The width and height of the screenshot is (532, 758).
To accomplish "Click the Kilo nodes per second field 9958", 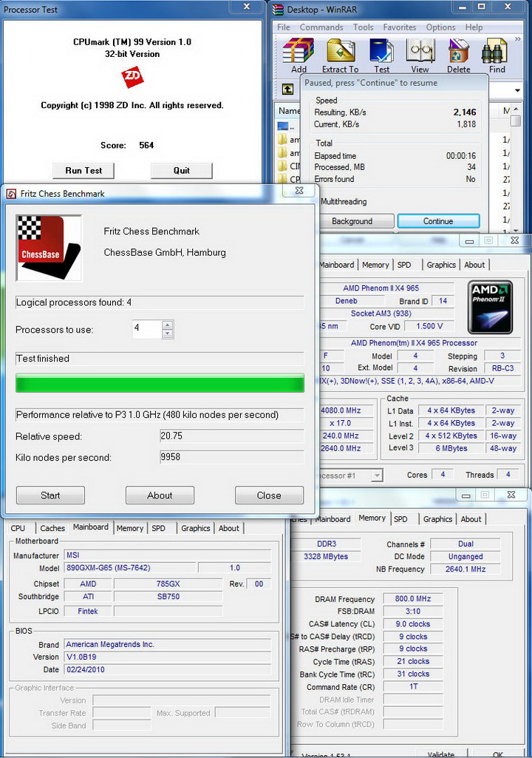I will pos(232,457).
